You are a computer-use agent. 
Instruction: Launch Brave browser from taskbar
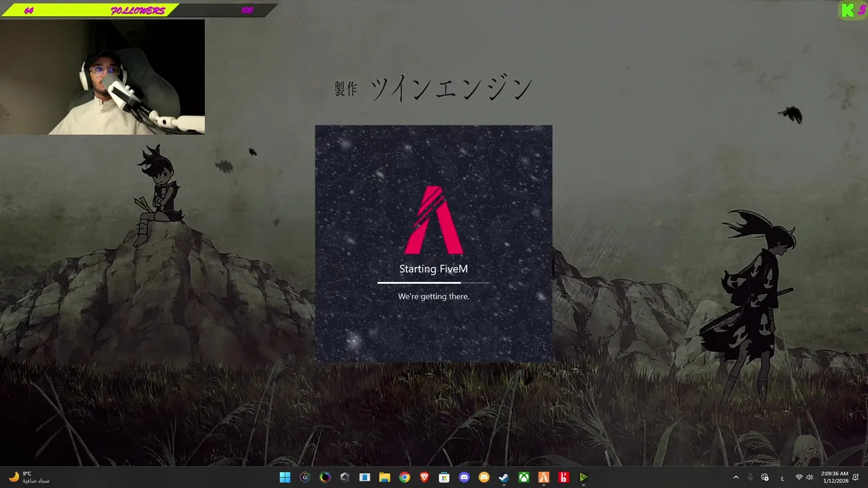tap(425, 477)
